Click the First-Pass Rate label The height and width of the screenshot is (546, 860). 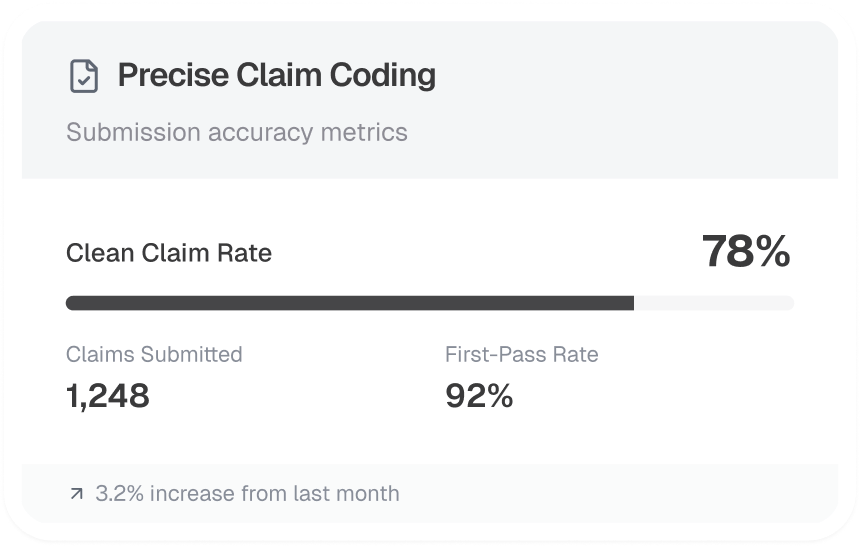pyautogui.click(x=521, y=354)
